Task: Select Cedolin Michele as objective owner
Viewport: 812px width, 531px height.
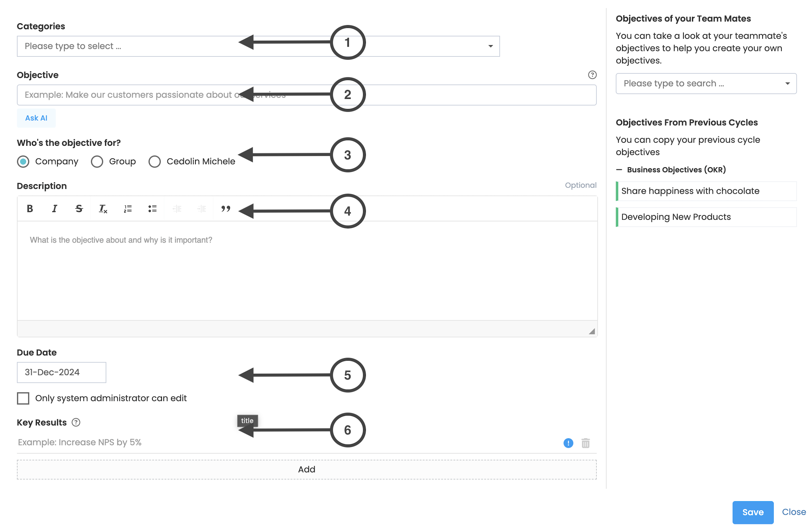Action: pos(155,161)
